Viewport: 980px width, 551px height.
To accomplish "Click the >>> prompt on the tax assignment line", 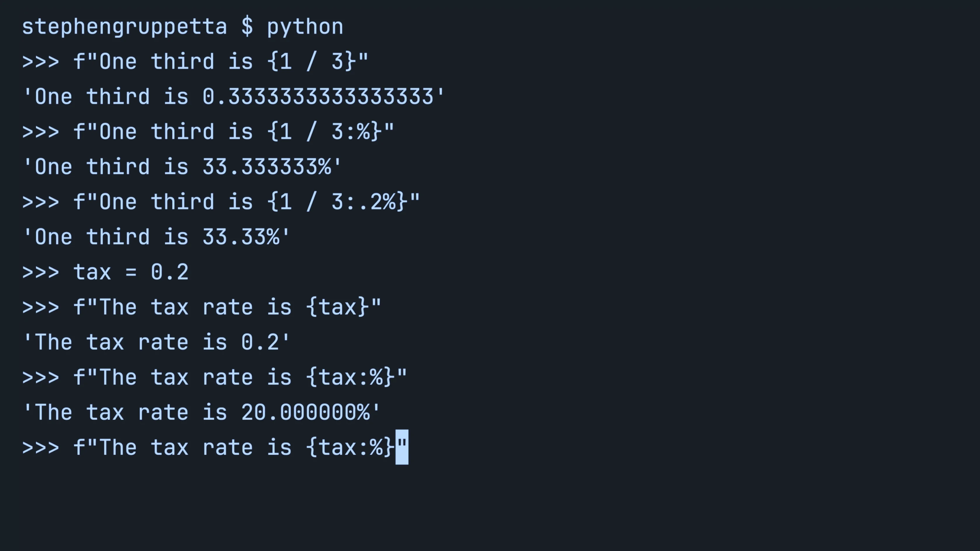I will pos(41,273).
